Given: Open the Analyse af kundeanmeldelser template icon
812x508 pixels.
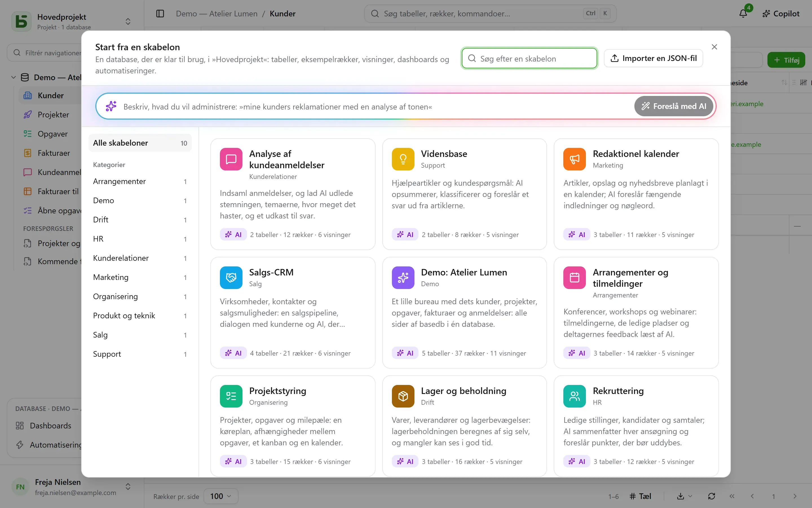Looking at the screenshot, I should click(231, 159).
